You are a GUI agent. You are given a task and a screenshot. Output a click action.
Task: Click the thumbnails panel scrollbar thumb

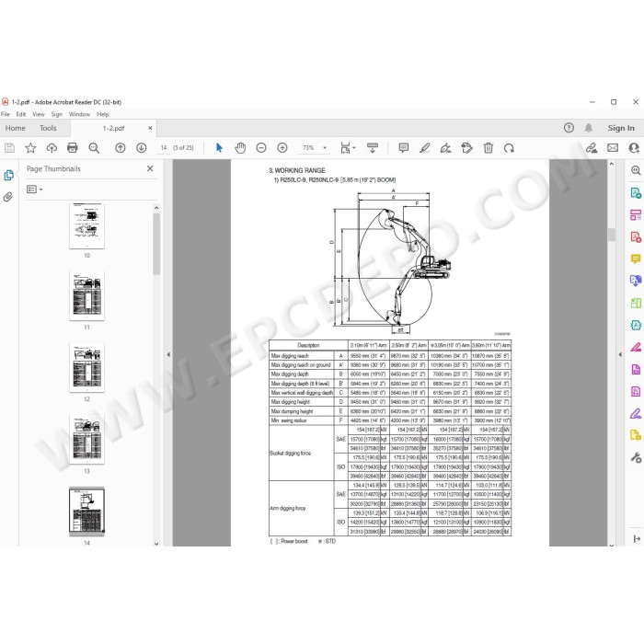[x=156, y=244]
